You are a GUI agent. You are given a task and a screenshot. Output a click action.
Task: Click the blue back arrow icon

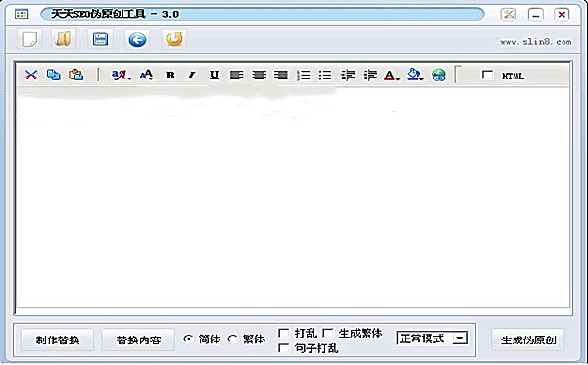pos(137,40)
